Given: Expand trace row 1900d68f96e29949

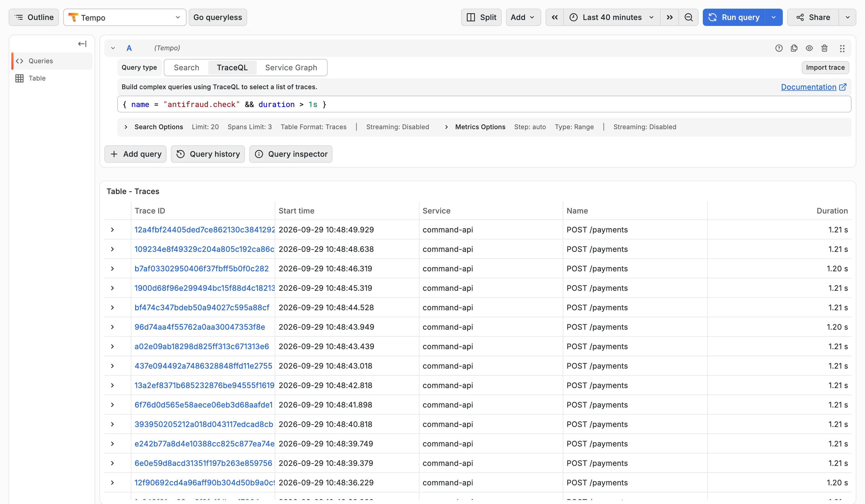Looking at the screenshot, I should tap(112, 288).
